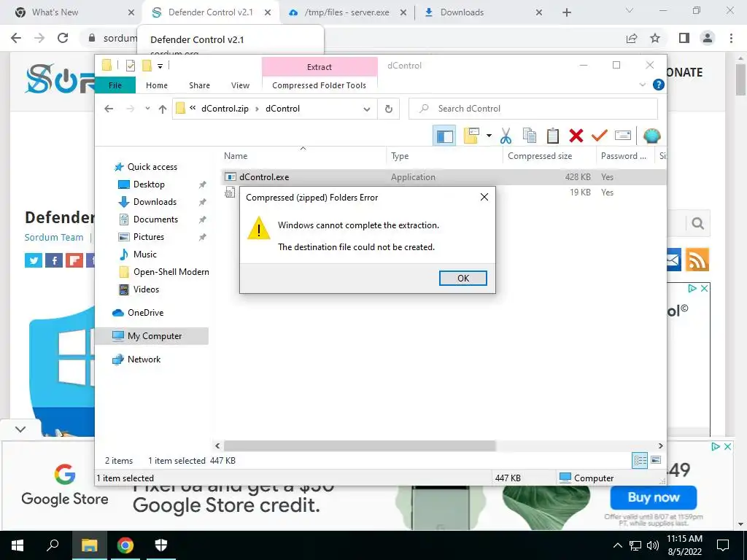The image size is (747, 560).
Task: Open Desktop in the navigation pane
Action: [x=149, y=184]
